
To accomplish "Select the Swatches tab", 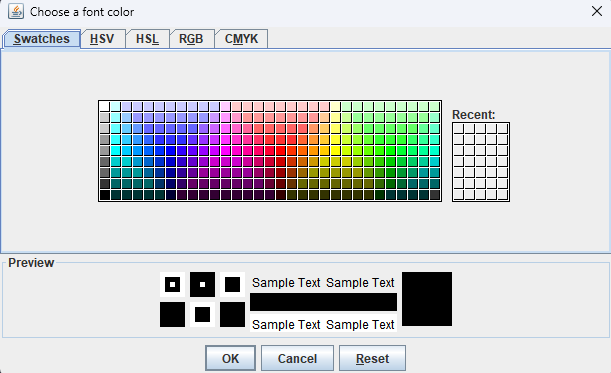I will pos(42,39).
